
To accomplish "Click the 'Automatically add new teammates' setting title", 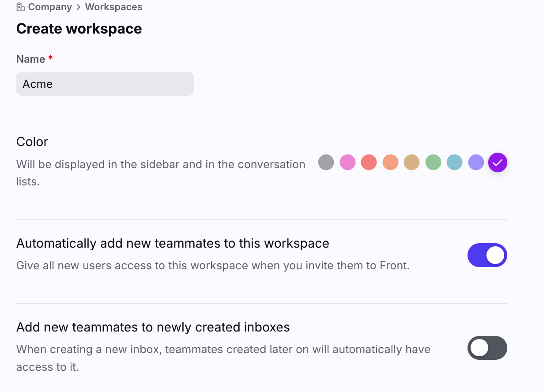I will 173,243.
